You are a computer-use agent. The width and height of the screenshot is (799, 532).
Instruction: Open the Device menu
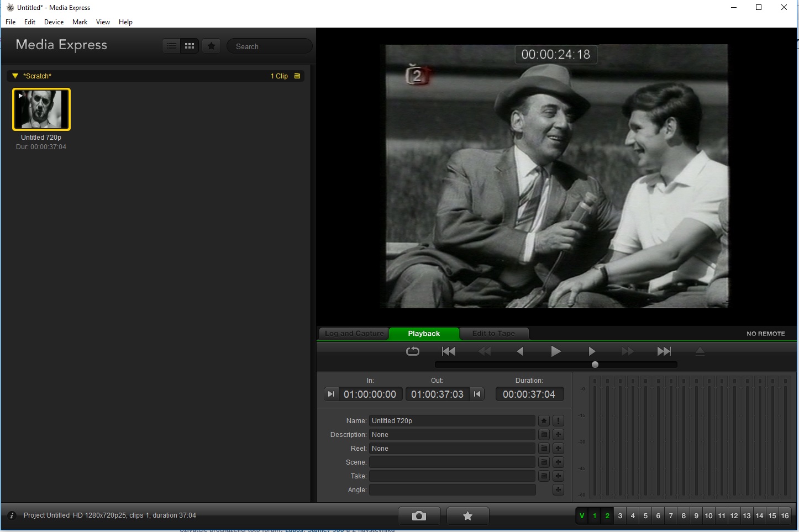[x=54, y=22]
